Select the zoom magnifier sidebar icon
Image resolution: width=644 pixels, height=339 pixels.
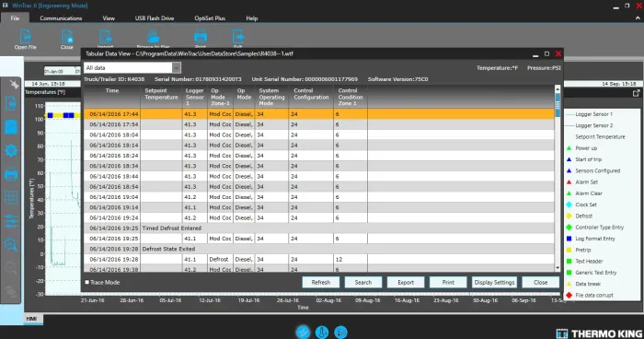tap(11, 245)
